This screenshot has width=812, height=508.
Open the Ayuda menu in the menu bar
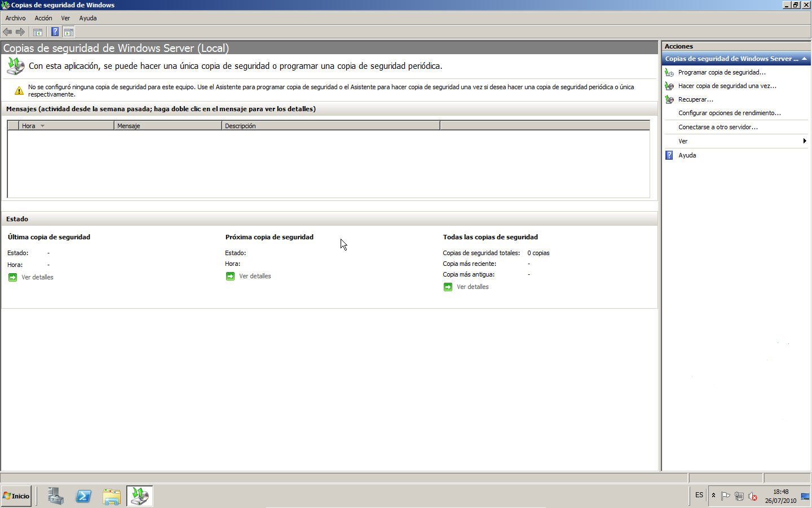pyautogui.click(x=87, y=18)
